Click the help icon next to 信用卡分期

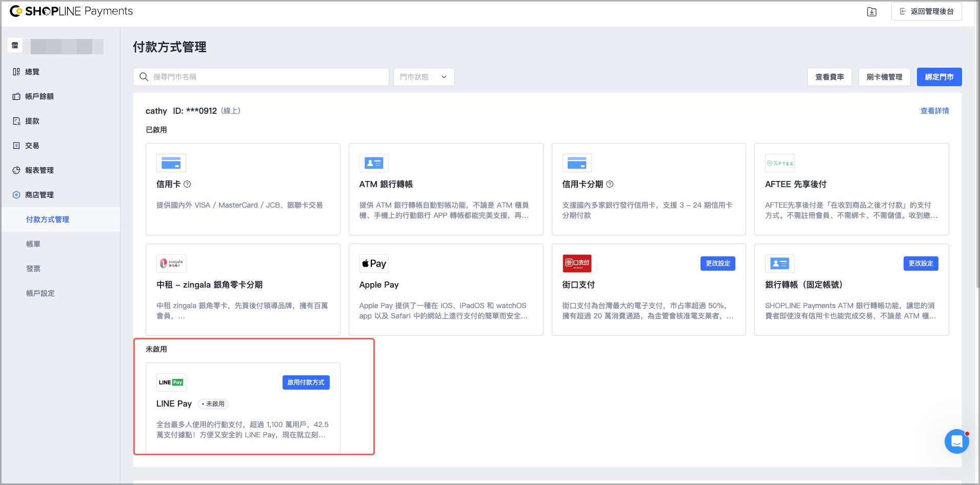pos(610,184)
